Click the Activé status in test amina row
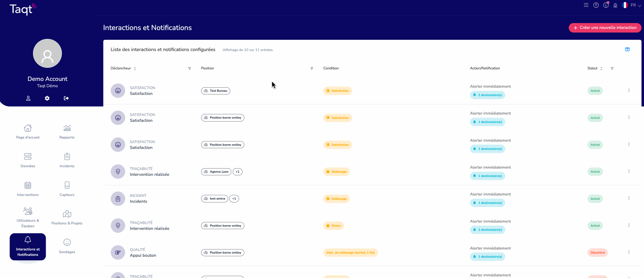 (595, 198)
